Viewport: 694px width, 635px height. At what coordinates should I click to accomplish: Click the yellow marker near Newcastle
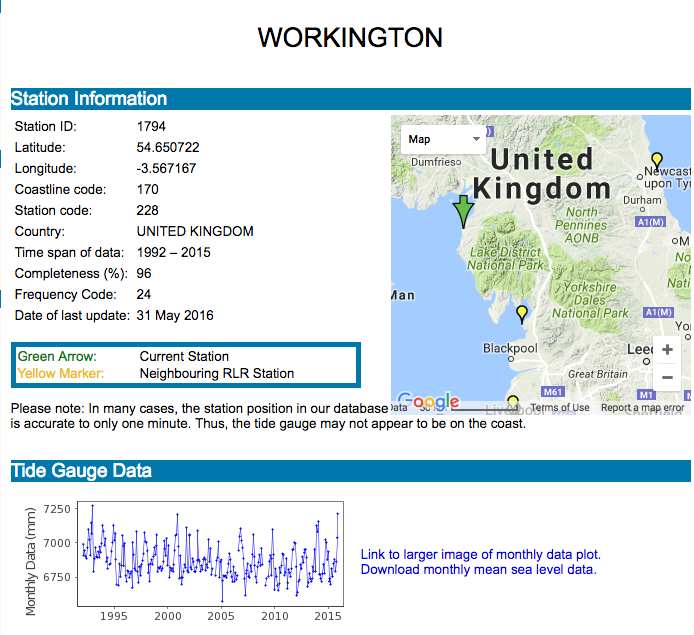pos(657,161)
